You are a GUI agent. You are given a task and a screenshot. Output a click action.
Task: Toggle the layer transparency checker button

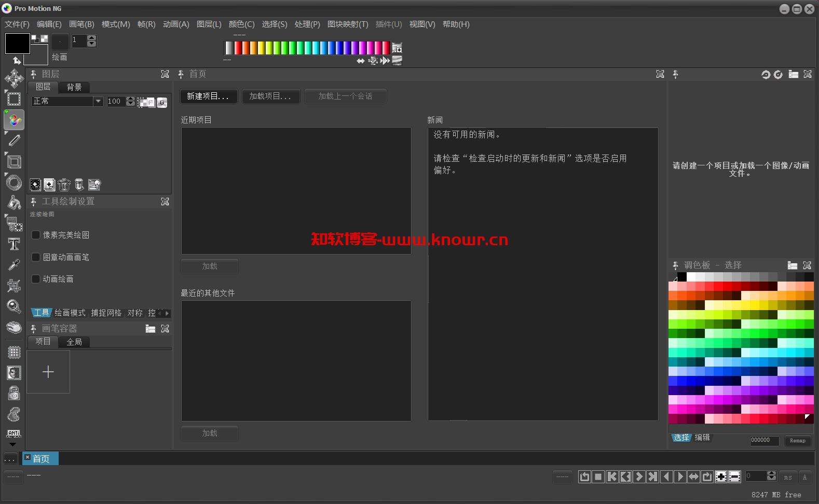142,102
